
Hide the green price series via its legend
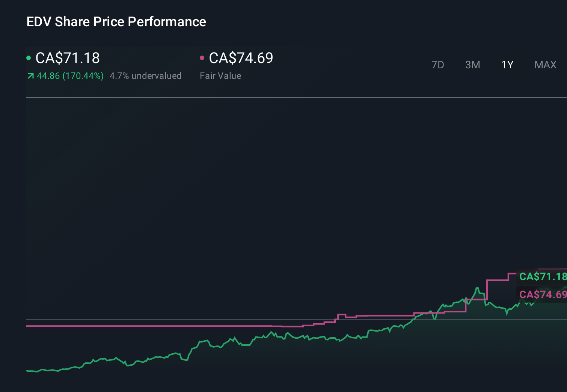click(x=29, y=57)
